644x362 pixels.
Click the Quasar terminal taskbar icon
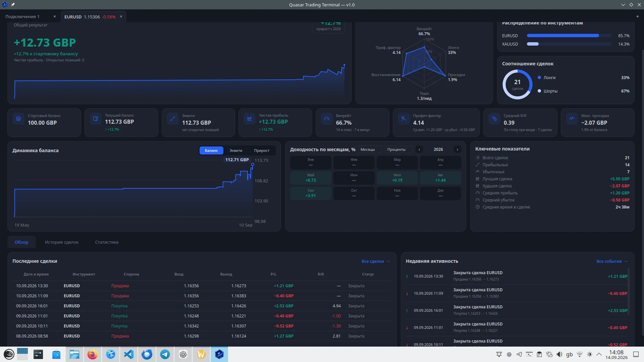[219, 354]
